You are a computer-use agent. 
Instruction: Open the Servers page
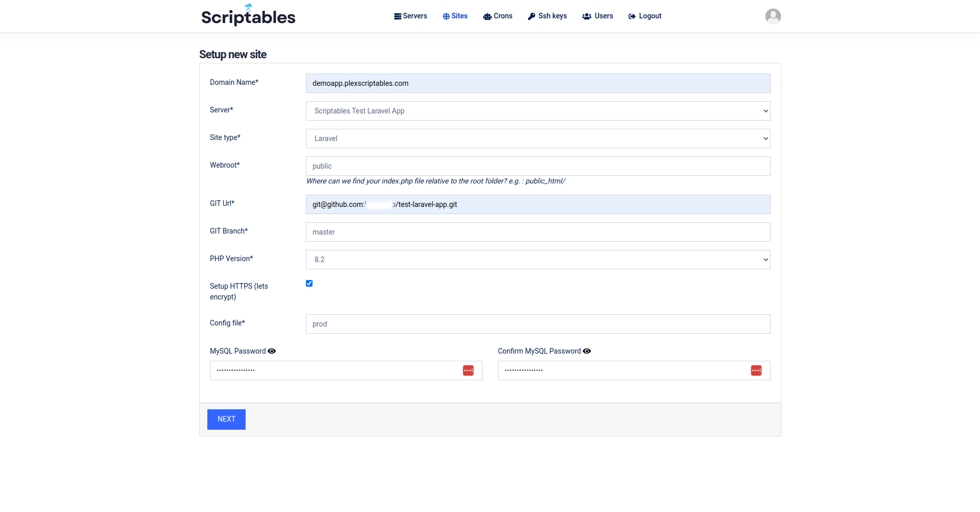[x=410, y=16]
